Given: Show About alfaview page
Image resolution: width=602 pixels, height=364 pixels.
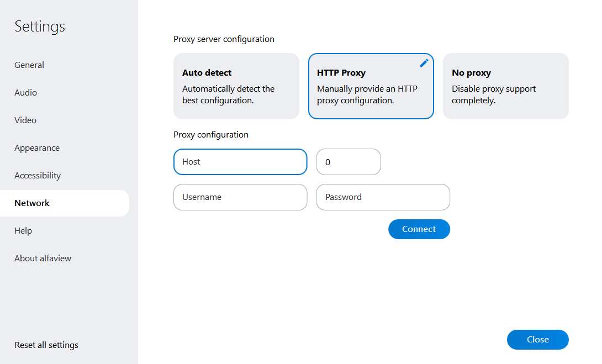Looking at the screenshot, I should [x=43, y=259].
